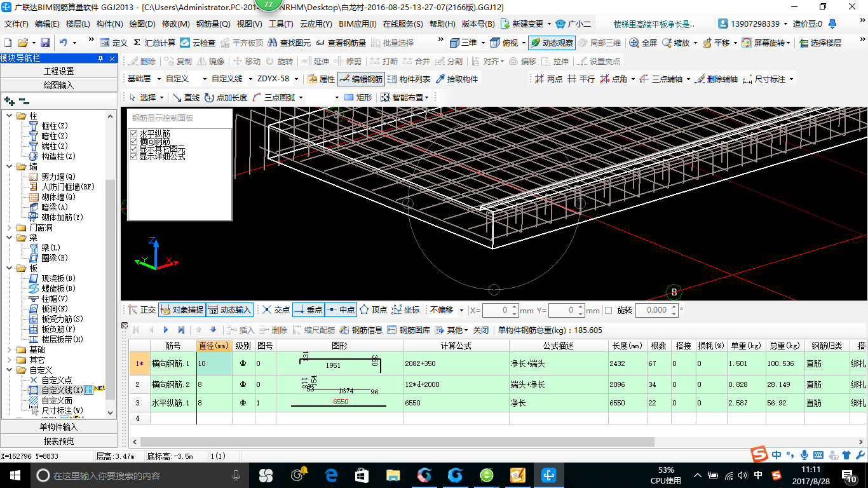The image size is (868, 488).
Task: Expand the 门窗洞 tree node
Action: [x=10, y=227]
